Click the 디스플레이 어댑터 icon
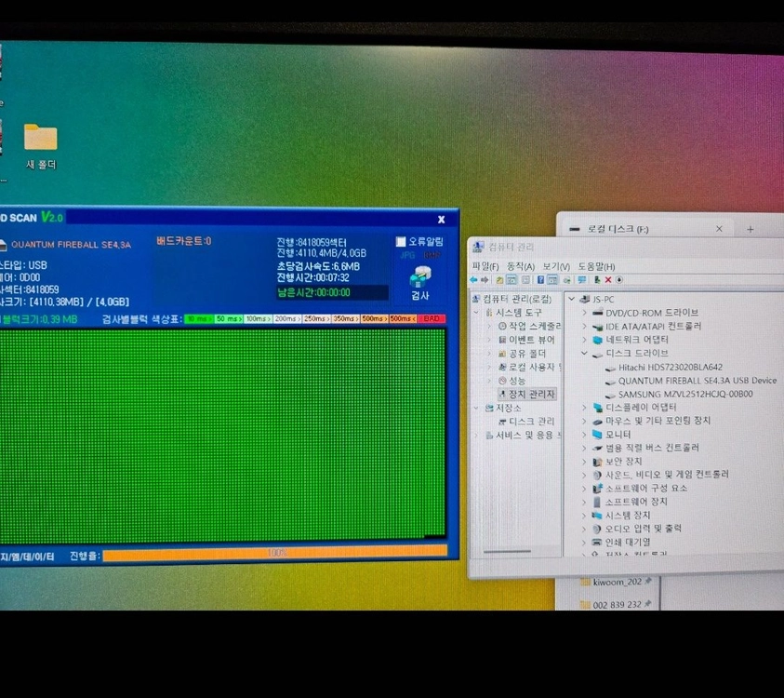Image resolution: width=784 pixels, height=698 pixels. click(x=597, y=408)
